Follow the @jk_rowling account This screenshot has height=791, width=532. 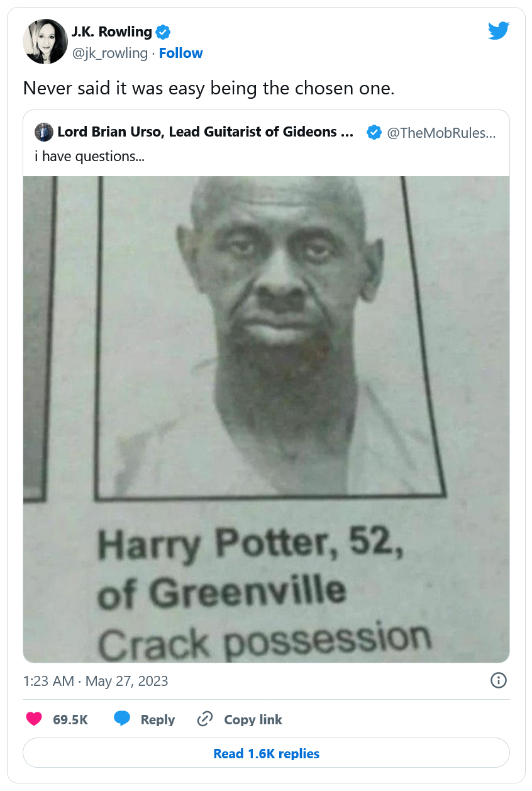click(180, 53)
